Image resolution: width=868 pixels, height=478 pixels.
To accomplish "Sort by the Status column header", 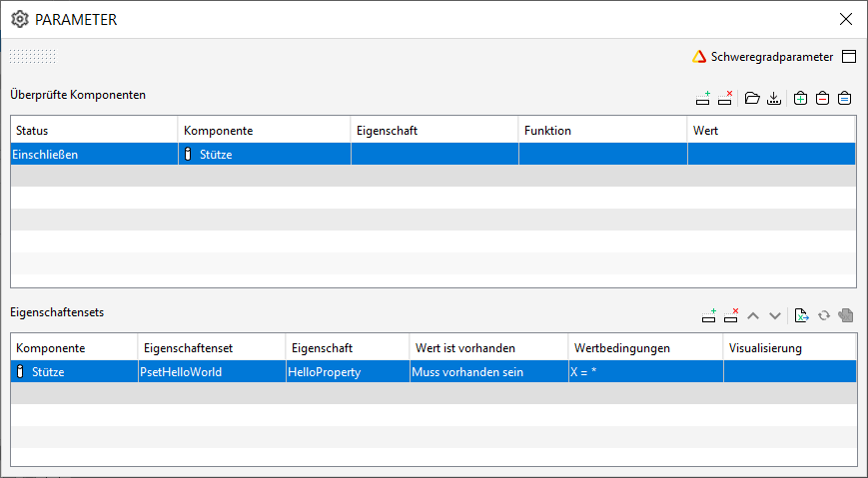I will [94, 131].
